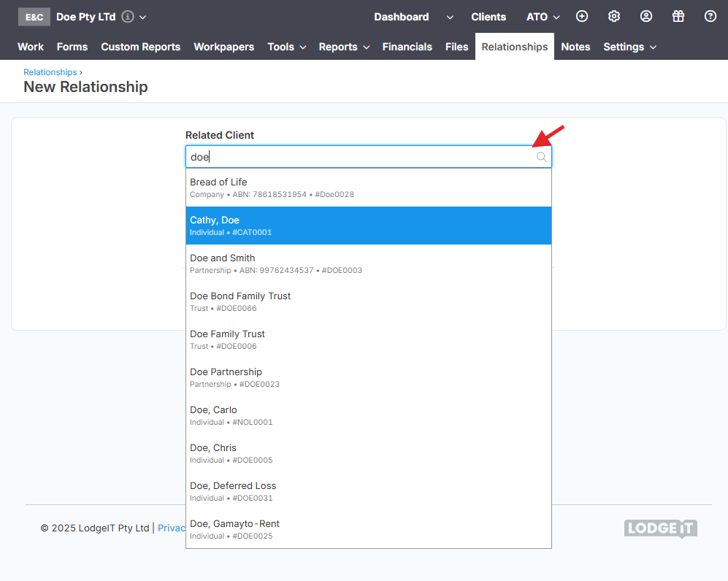Select Doe Family Trust #DOE0006

369,339
